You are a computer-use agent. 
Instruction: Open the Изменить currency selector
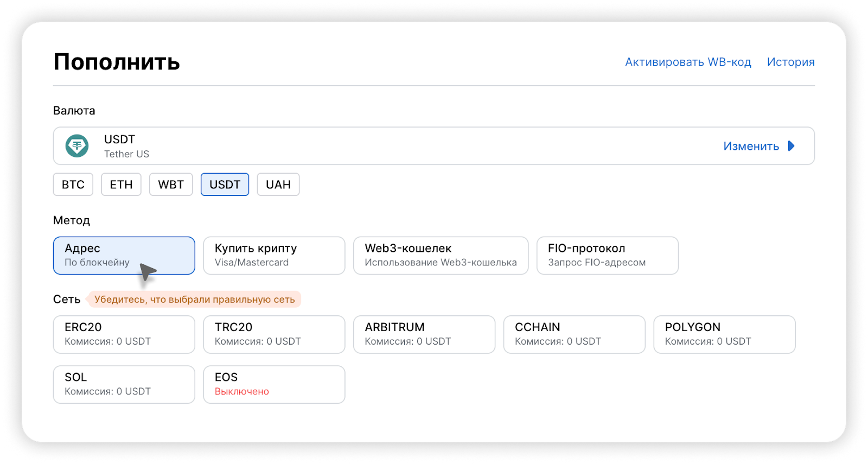[751, 146]
